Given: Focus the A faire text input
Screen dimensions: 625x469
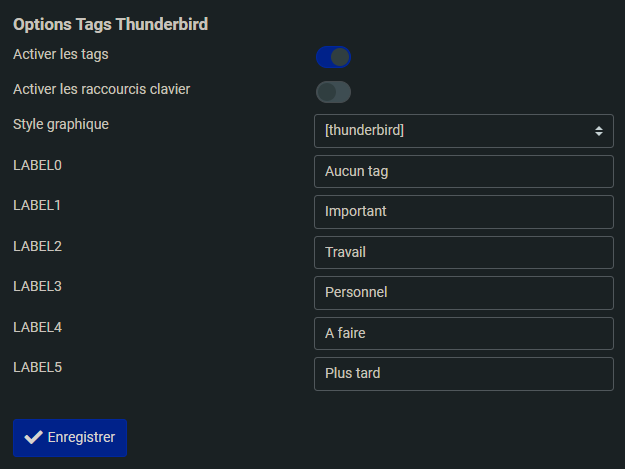Looking at the screenshot, I should (463, 333).
